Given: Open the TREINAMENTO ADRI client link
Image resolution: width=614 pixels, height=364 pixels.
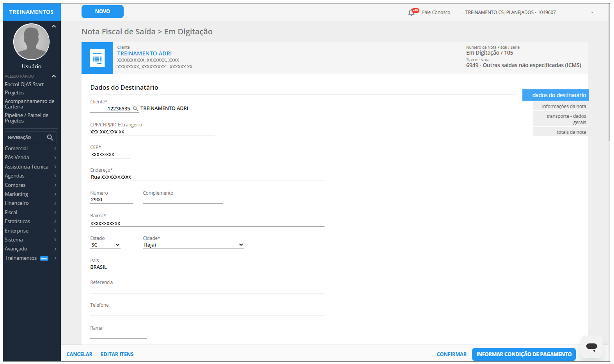Looking at the screenshot, I should pos(144,53).
